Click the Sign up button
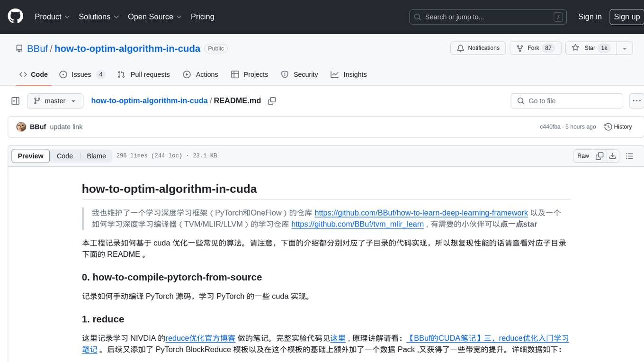Viewport: 644px width, 362px height. point(626,17)
